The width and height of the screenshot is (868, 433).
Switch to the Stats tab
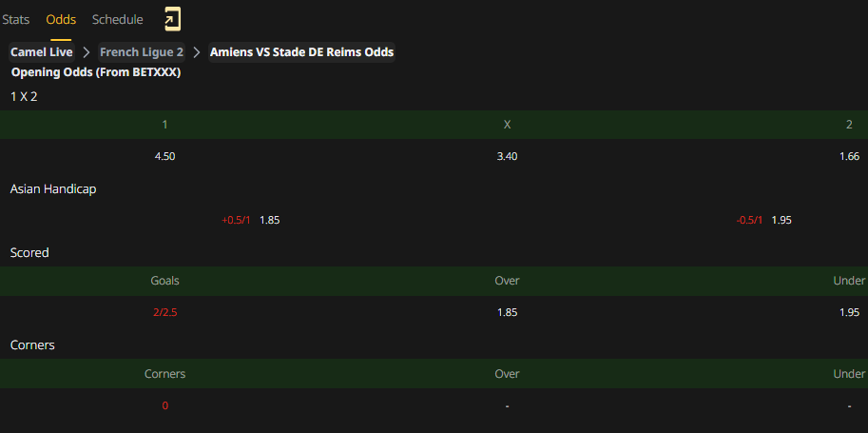coord(15,20)
